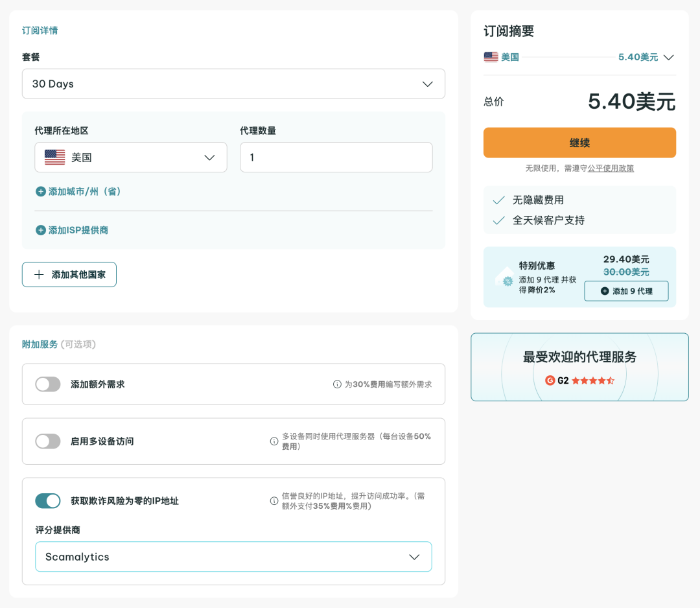Image resolution: width=700 pixels, height=608 pixels.
Task: Disable 获取欺诈风险为零的IP地址 toggle
Action: click(x=48, y=501)
